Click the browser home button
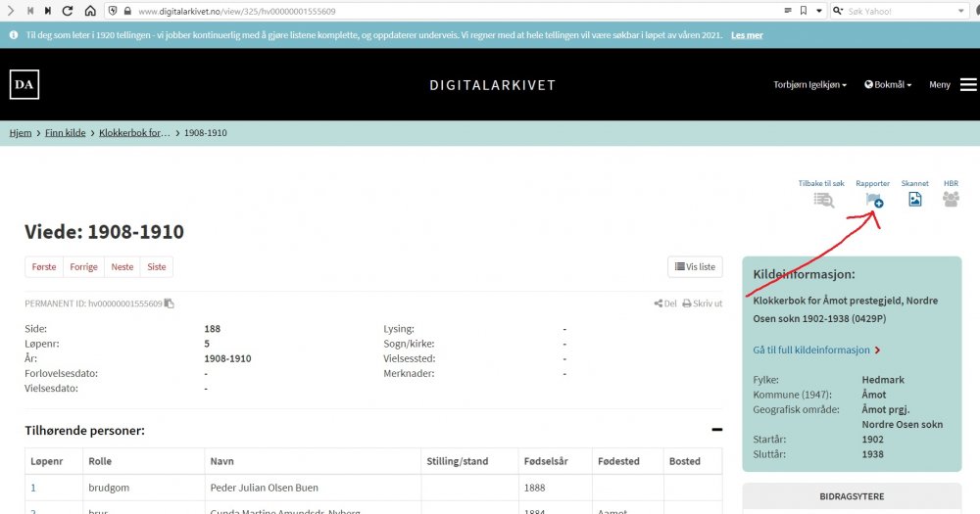The height and width of the screenshot is (514, 980). pyautogui.click(x=90, y=11)
